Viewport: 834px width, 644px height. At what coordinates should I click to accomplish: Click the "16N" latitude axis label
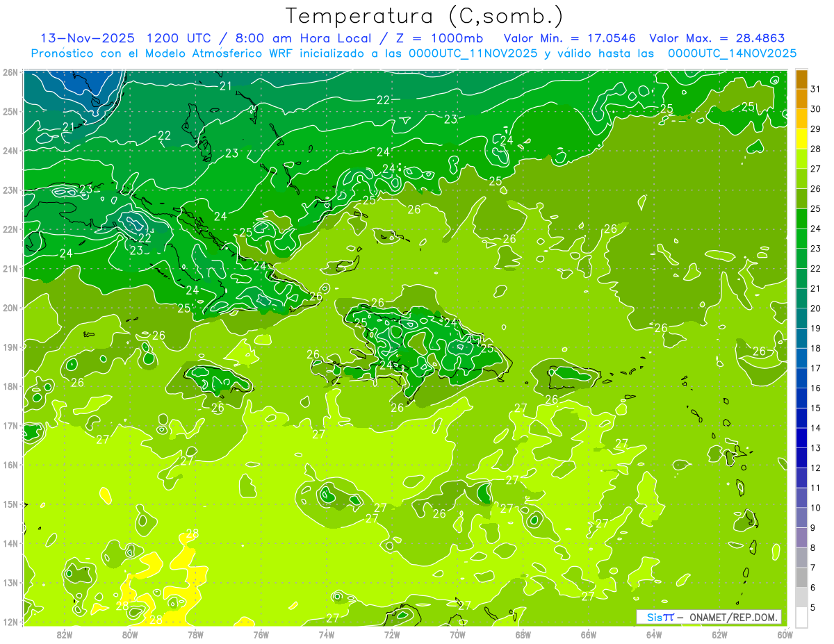(9, 465)
